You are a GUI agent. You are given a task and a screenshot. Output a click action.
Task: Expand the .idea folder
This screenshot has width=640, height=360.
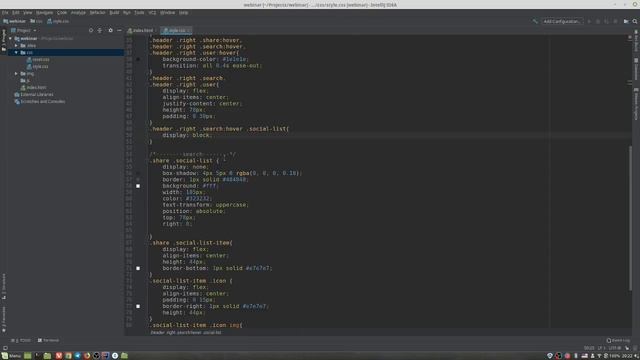coord(16,45)
